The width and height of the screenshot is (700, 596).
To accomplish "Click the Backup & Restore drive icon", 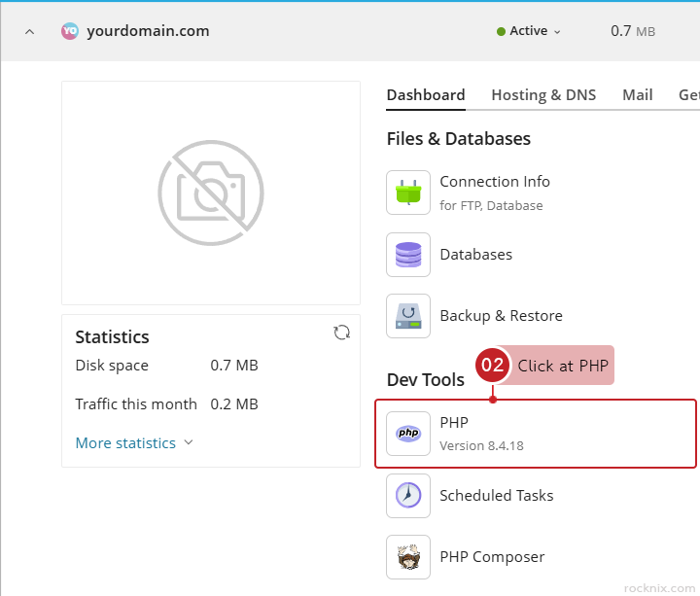I will coord(408,316).
